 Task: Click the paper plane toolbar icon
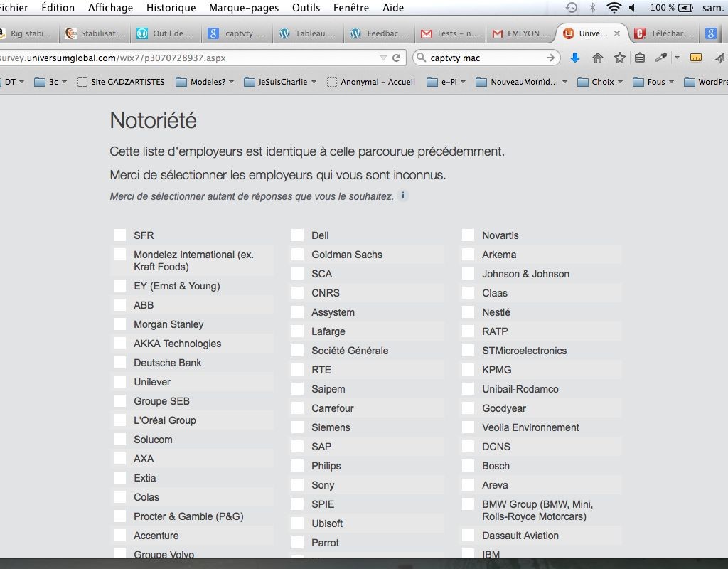719,58
